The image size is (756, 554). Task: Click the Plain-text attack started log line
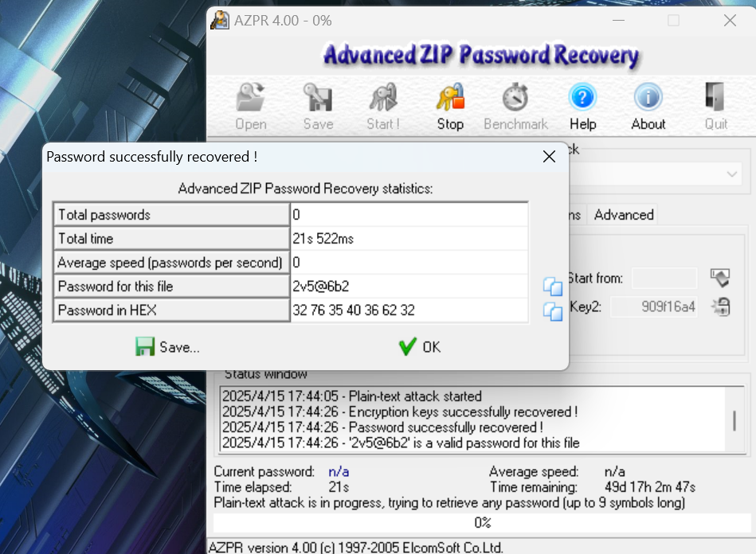pos(352,396)
